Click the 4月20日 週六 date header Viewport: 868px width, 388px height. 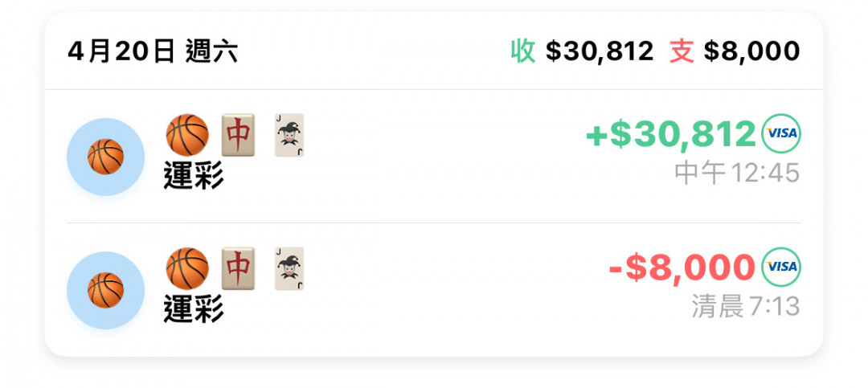pos(153,51)
